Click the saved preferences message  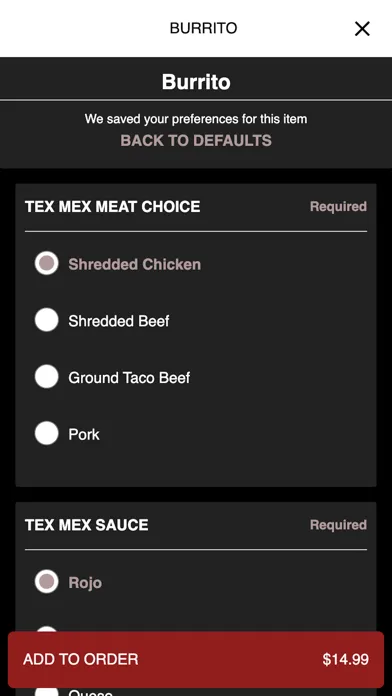196,119
